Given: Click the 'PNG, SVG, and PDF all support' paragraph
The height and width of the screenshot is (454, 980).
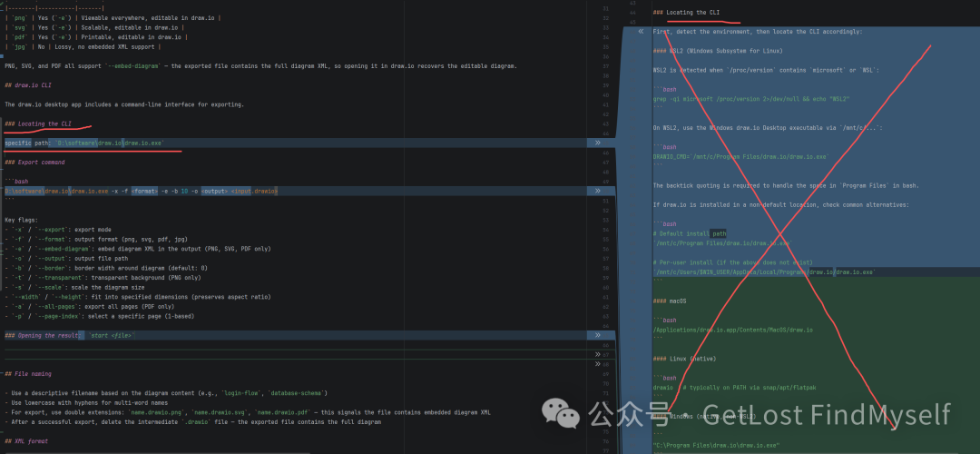Looking at the screenshot, I should coord(260,65).
